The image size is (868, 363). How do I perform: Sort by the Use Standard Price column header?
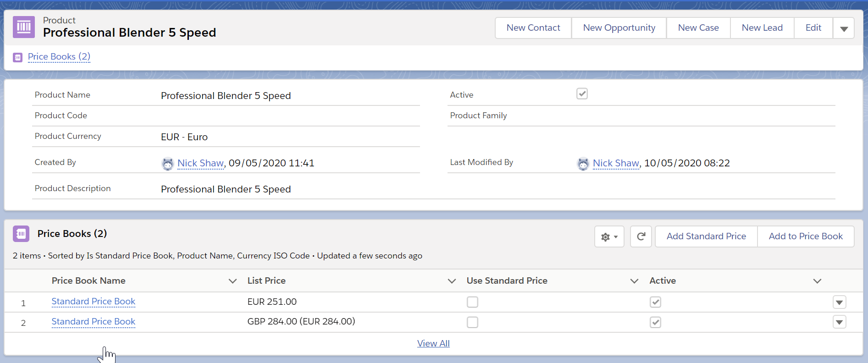click(x=507, y=281)
